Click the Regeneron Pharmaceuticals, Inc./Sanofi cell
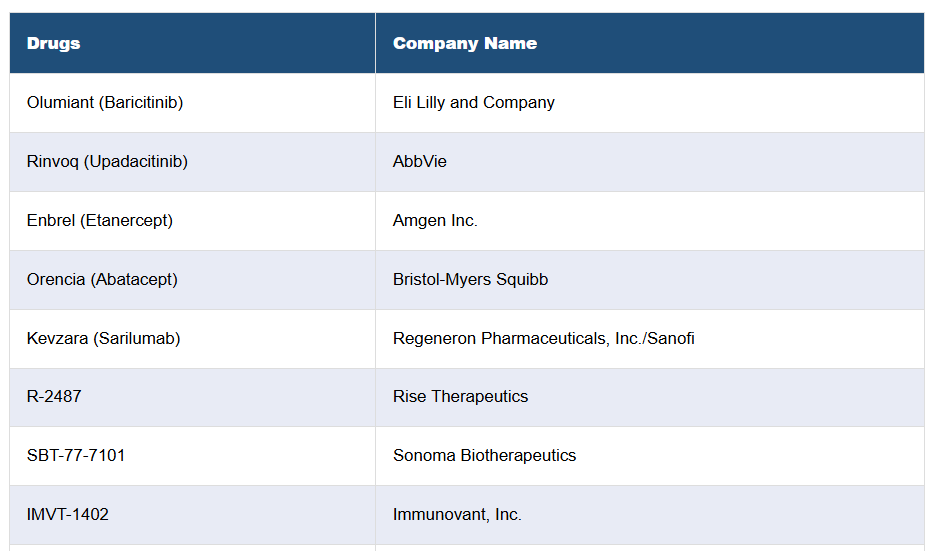 [543, 338]
